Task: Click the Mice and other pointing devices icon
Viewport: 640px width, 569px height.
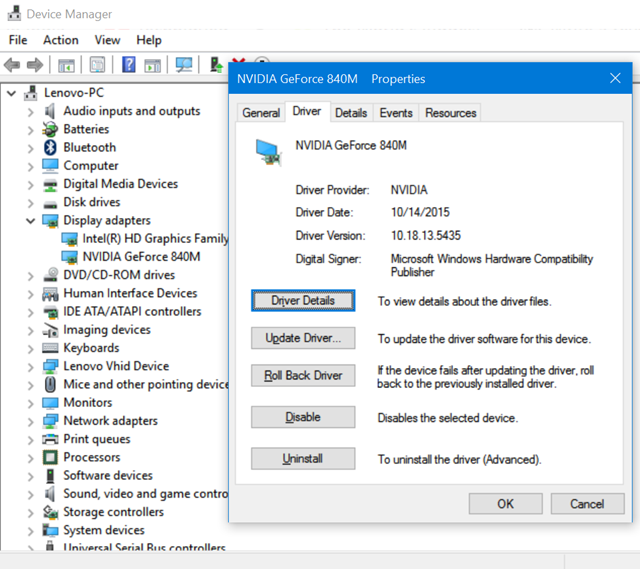Action: click(x=50, y=385)
